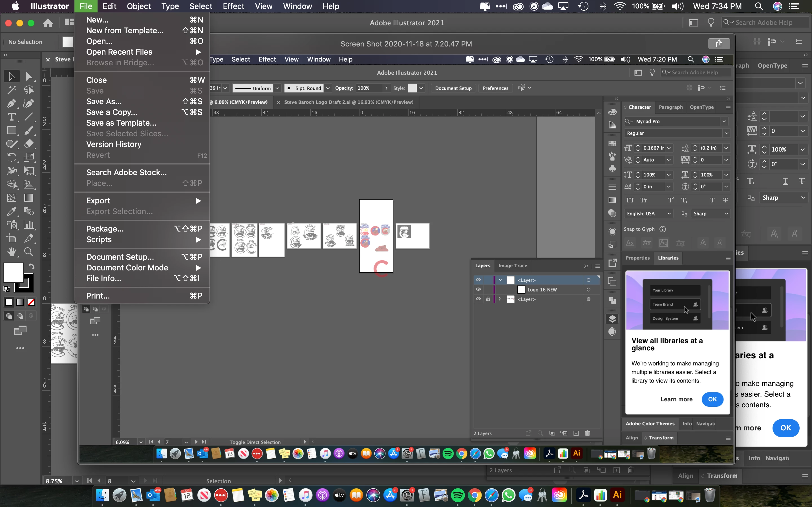812x507 pixels.
Task: Click the Learn more link
Action: 676,399
